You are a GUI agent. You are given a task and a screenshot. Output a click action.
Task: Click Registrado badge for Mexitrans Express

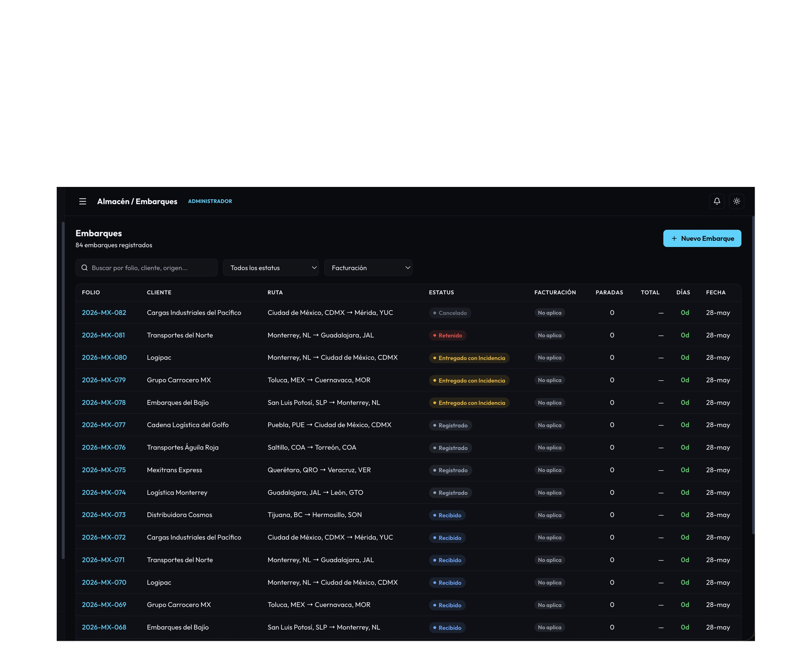click(450, 470)
